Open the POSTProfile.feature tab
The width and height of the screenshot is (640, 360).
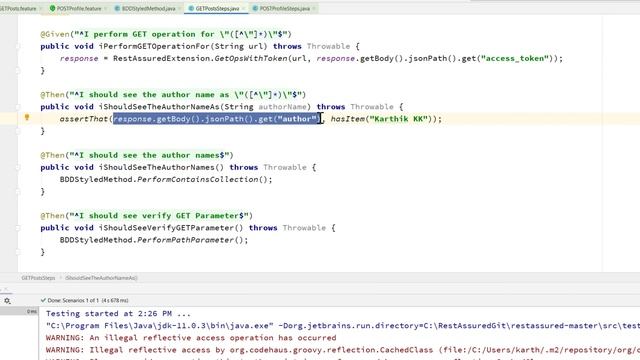[x=79, y=8]
